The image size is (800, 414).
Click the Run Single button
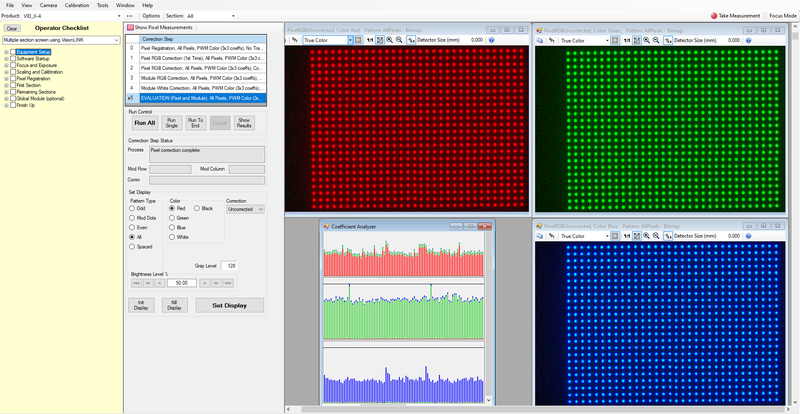pyautogui.click(x=172, y=123)
